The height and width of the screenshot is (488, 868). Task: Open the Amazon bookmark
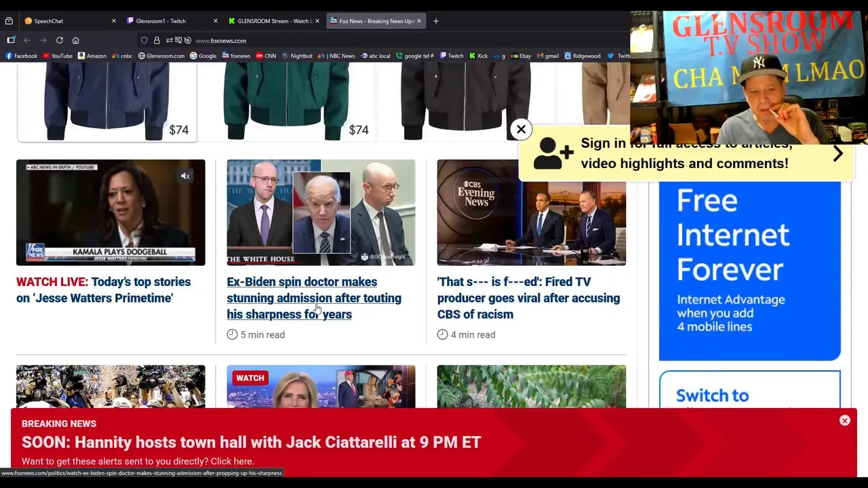[x=92, y=56]
